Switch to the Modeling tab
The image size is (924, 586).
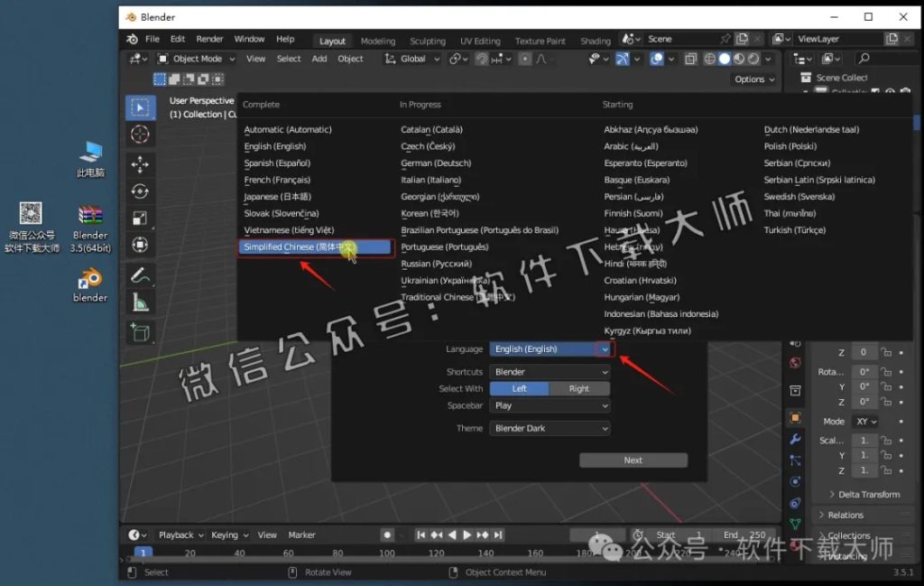coord(378,41)
